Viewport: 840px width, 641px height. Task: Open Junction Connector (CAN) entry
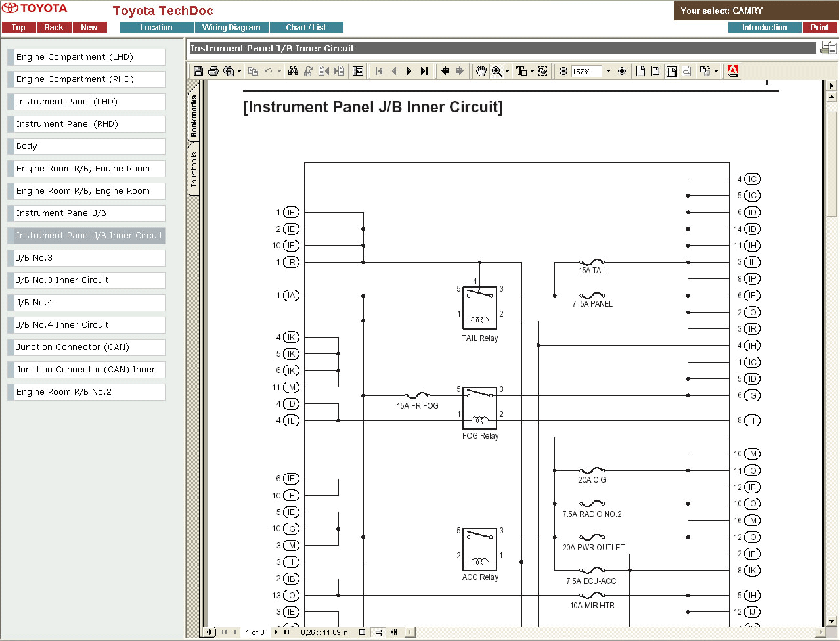(86, 347)
